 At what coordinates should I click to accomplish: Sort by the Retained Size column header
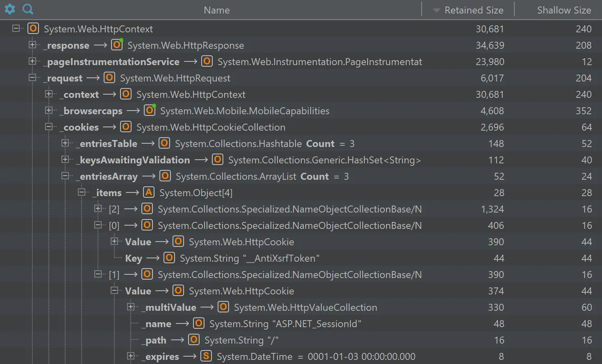click(x=474, y=10)
